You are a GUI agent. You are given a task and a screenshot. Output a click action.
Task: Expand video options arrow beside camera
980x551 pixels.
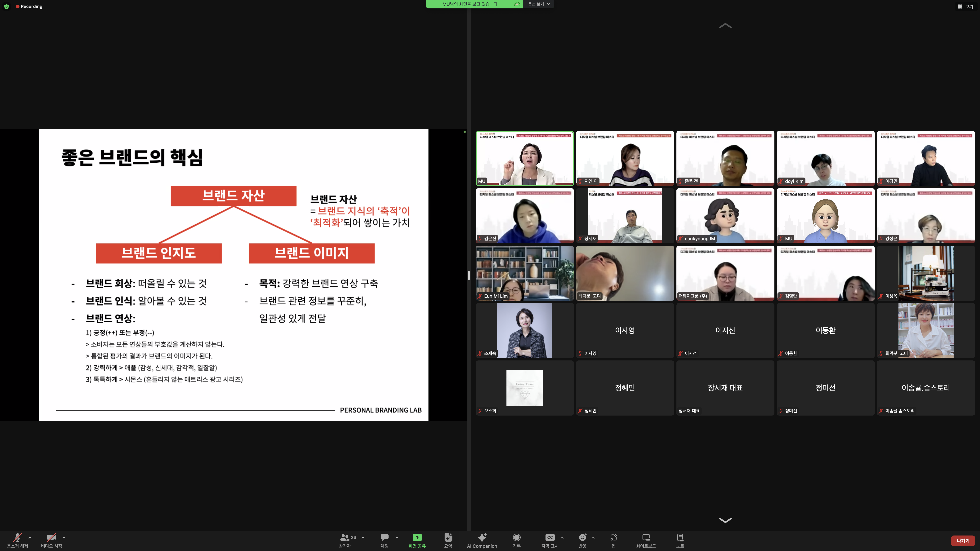(64, 538)
